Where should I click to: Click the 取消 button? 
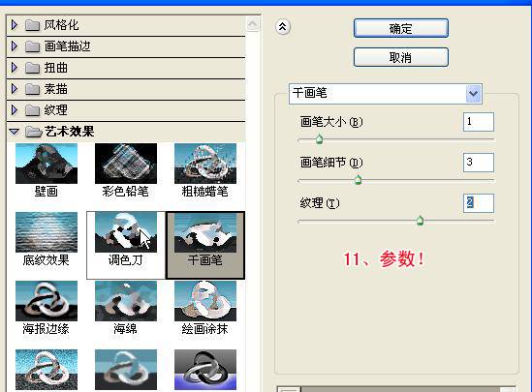coord(401,57)
